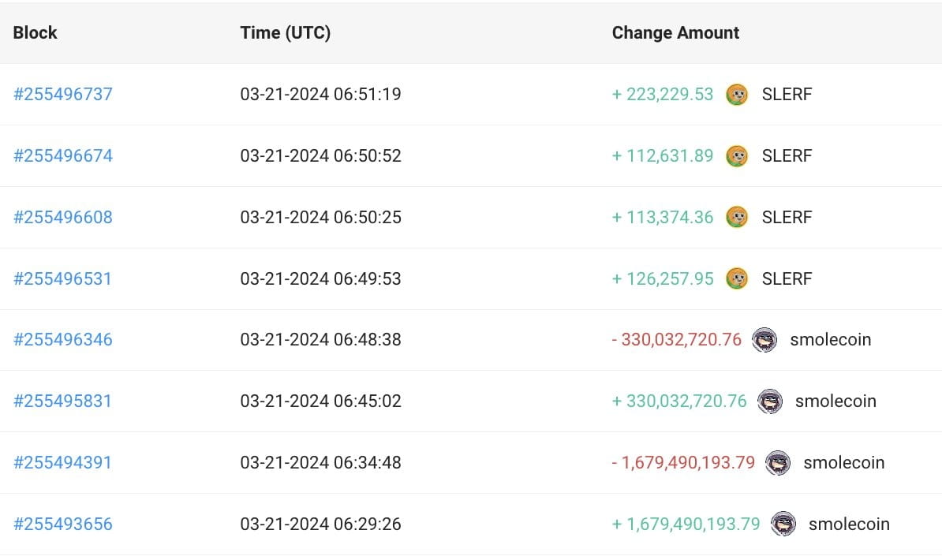Open block #255496608 link
Screen dimensions: 942x560
pyautogui.click(x=63, y=217)
